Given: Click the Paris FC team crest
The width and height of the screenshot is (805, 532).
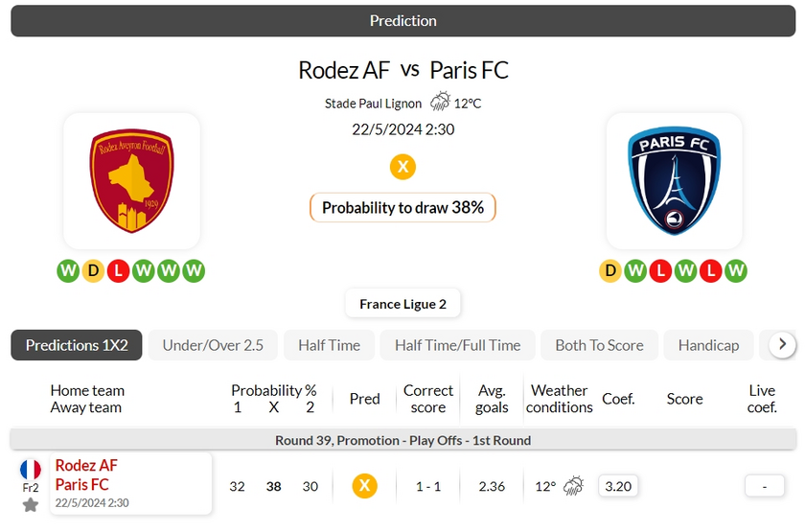Looking at the screenshot, I should click(674, 181).
